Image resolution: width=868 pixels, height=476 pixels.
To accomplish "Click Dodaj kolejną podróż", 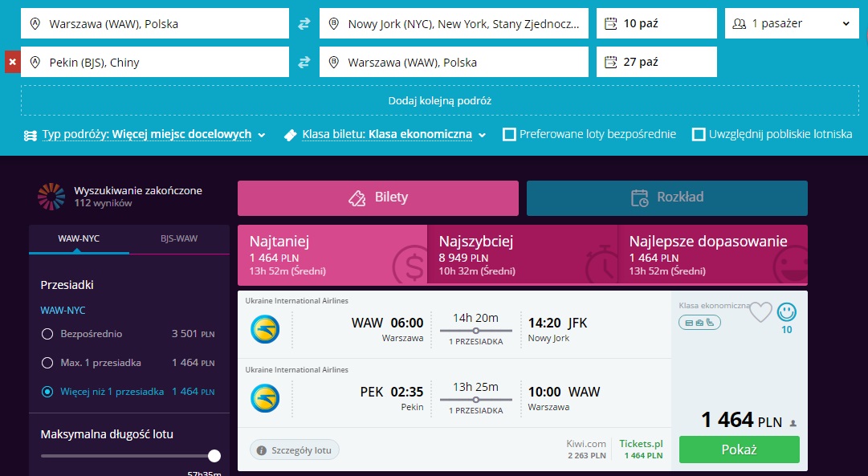I will pos(440,100).
